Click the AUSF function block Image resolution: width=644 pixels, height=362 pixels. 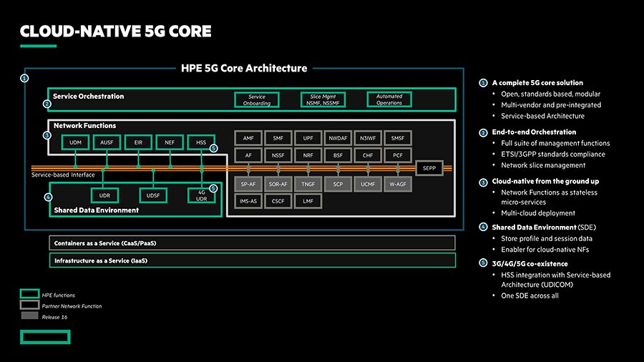coord(107,143)
